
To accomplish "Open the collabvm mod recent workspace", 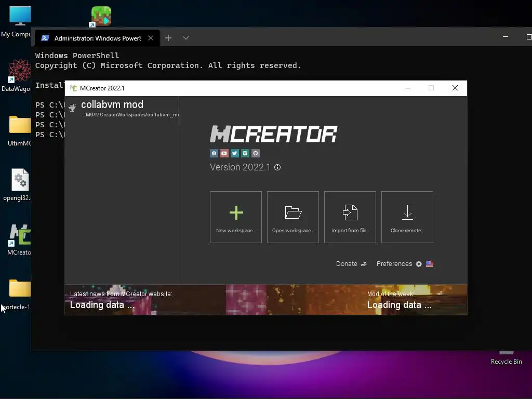I will pyautogui.click(x=122, y=108).
